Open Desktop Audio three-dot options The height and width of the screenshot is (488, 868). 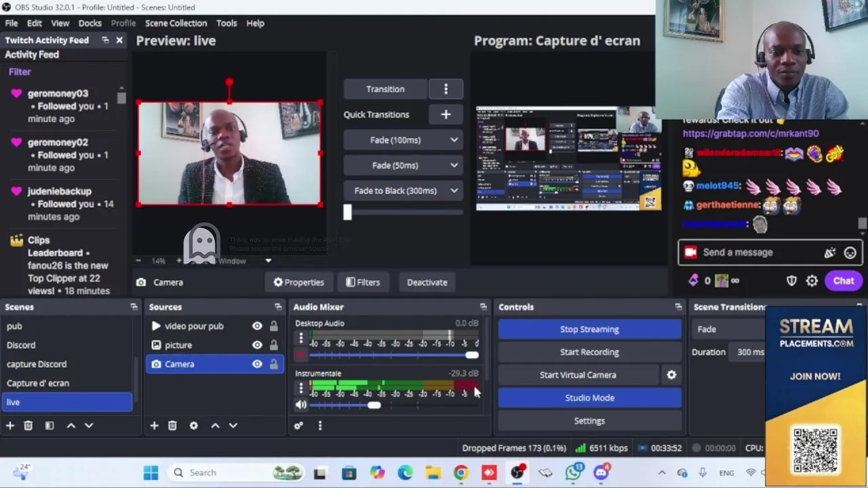click(x=301, y=338)
